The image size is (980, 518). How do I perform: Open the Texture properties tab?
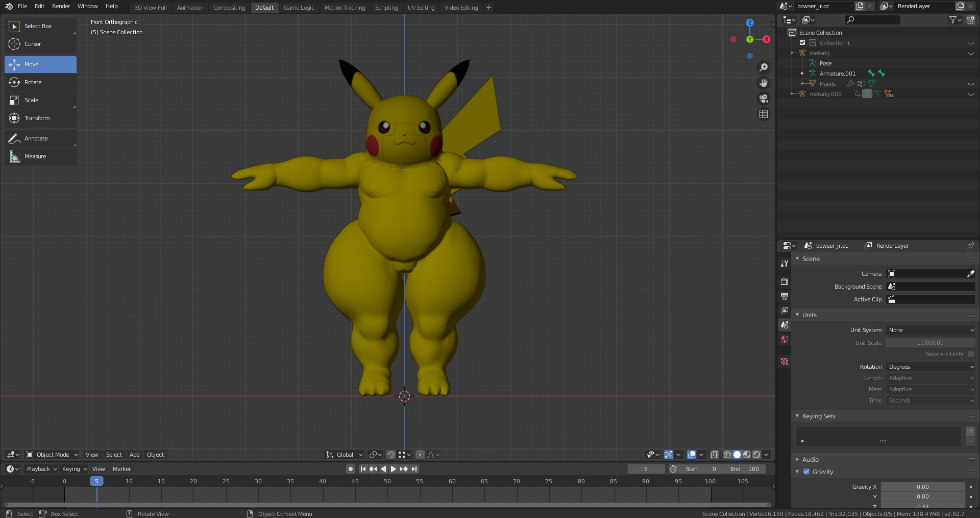pyautogui.click(x=785, y=362)
